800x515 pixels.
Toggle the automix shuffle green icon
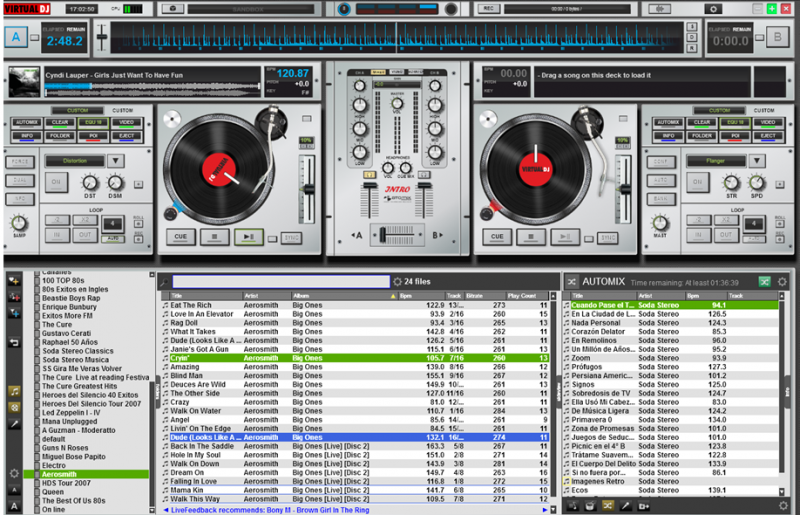click(x=764, y=282)
